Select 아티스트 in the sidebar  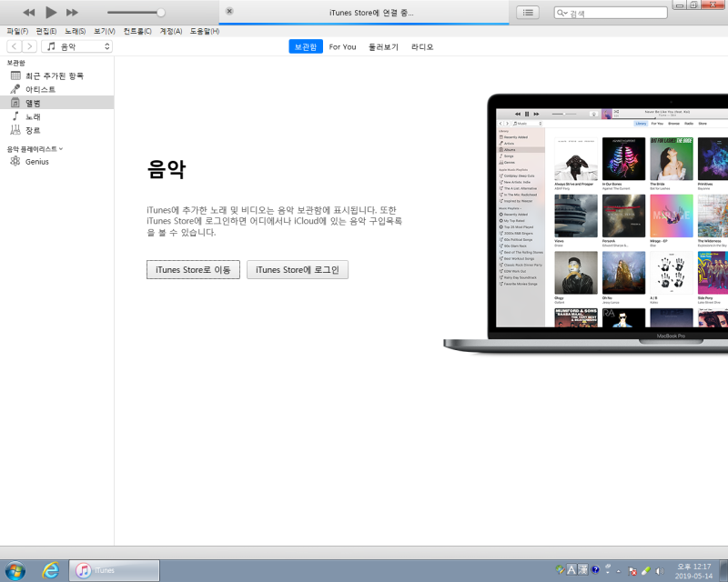pos(56,89)
